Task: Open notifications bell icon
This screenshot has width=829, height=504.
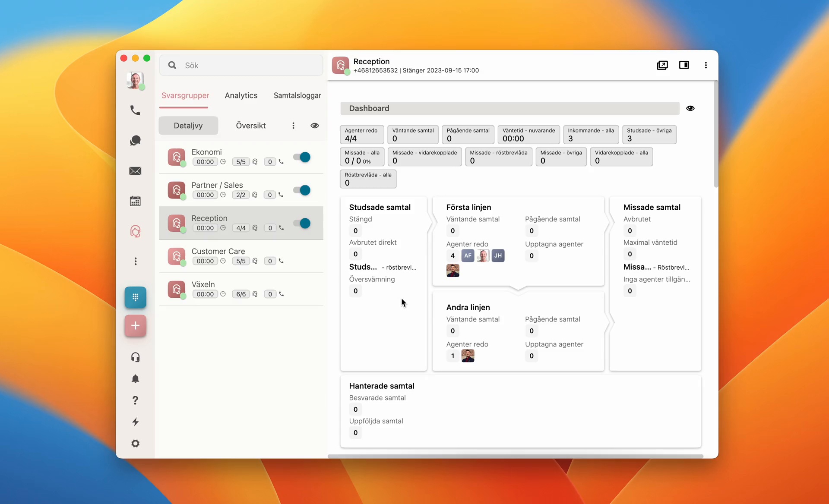Action: click(135, 378)
